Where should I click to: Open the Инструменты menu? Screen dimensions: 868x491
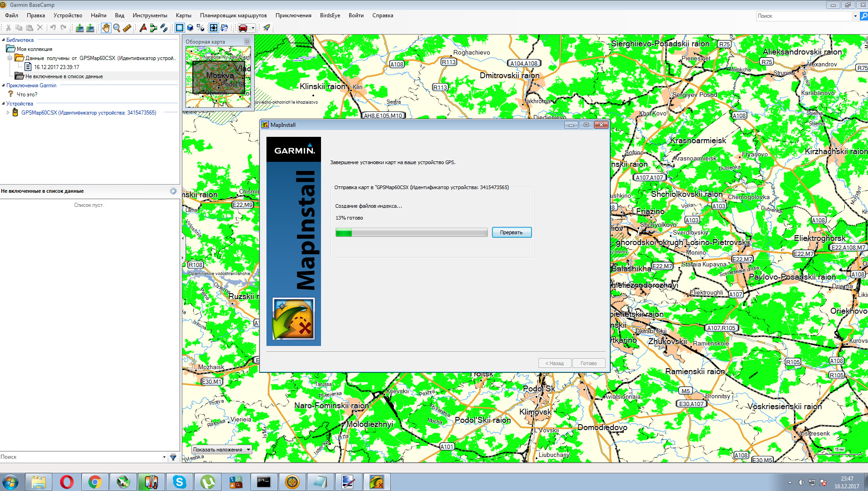pos(150,15)
